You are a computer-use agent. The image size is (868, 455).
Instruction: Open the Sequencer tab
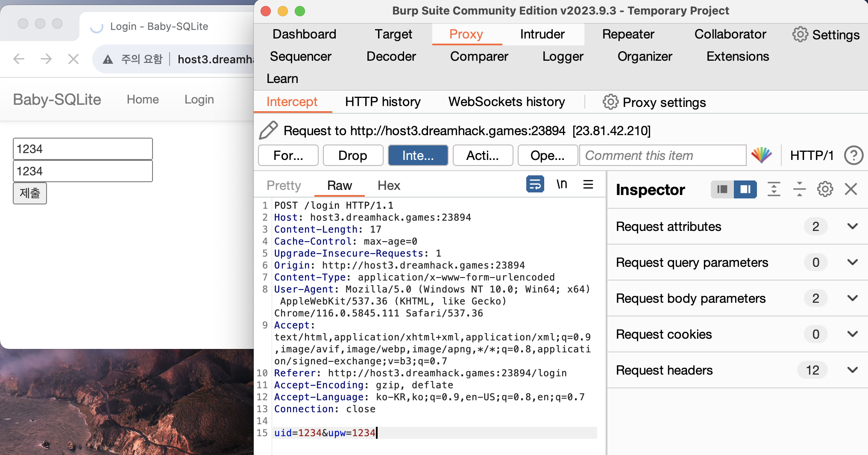300,56
